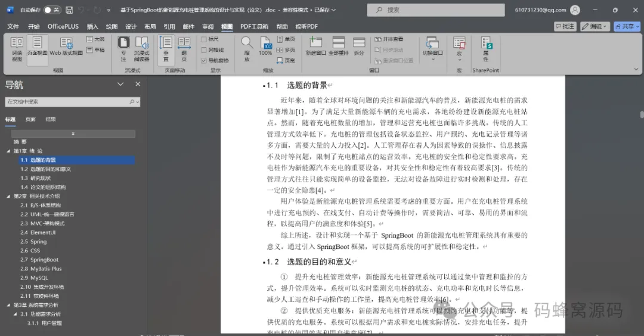Image resolution: width=644 pixels, height=336 pixels.
Task: Choose vertical page movement (垂直)
Action: (x=166, y=49)
